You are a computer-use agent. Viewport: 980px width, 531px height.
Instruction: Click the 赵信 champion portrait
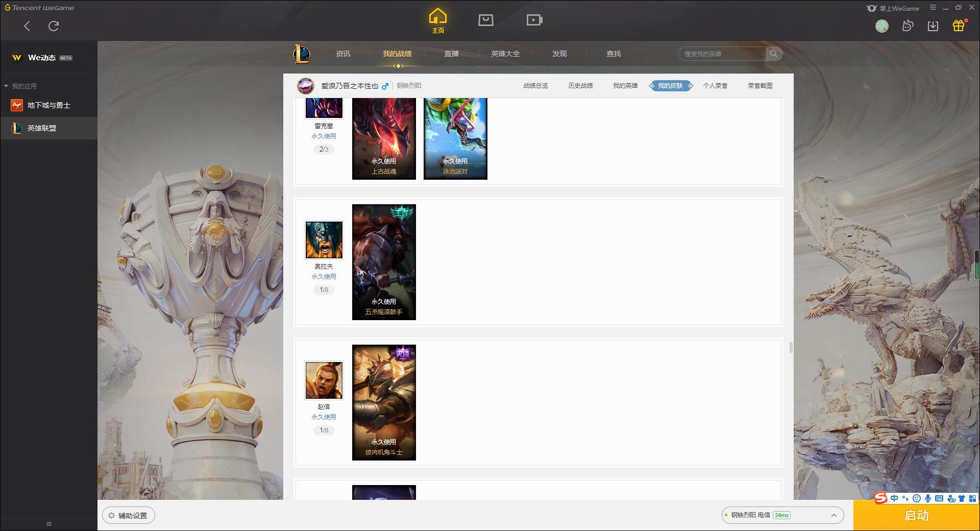[324, 380]
